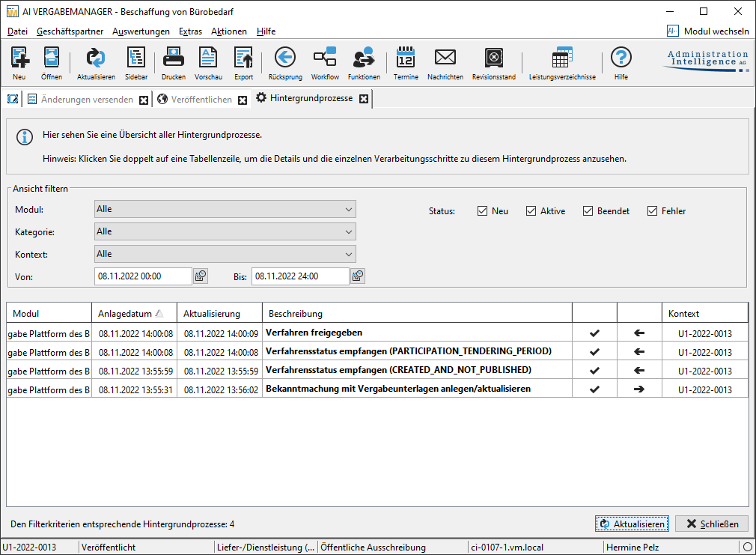Click the left arrow in PARTICIPATION_TENDERING_PERIOD row
The width and height of the screenshot is (756, 555).
pyautogui.click(x=639, y=352)
